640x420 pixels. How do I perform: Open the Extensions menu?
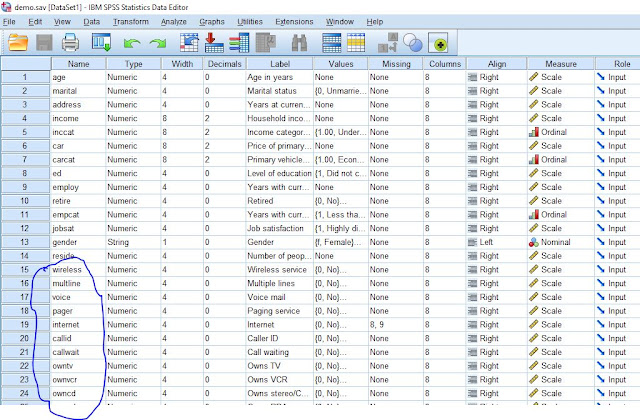click(294, 22)
